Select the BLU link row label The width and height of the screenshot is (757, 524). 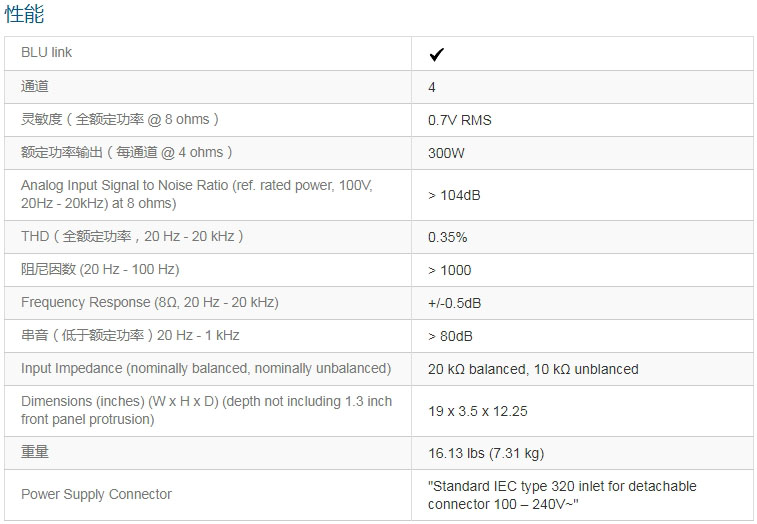(x=47, y=53)
